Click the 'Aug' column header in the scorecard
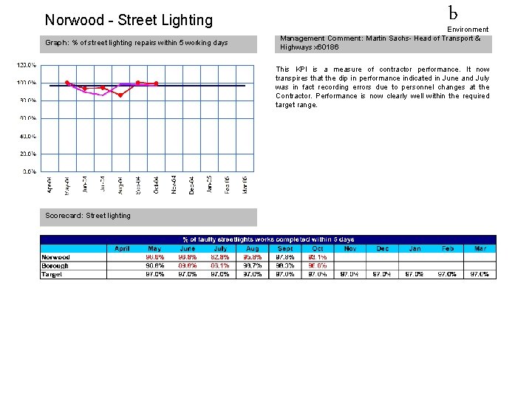This screenshot has width=532, height=399. (x=253, y=249)
